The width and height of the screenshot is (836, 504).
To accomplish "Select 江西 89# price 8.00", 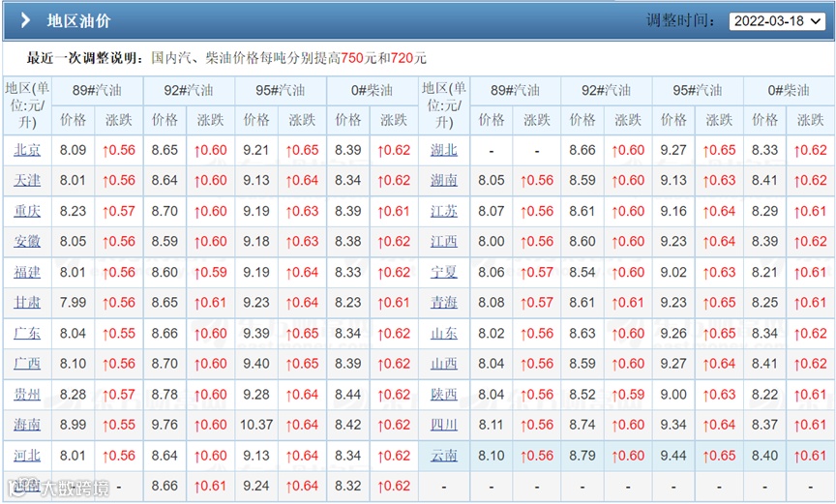I will [491, 241].
